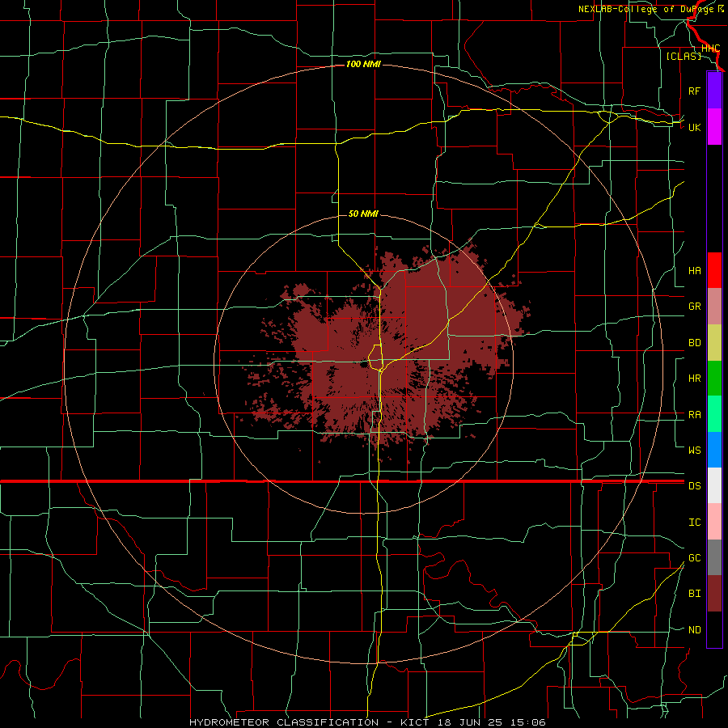The width and height of the screenshot is (728, 728).
Task: Click the magenta UK color swatch in legend
Action: click(714, 127)
